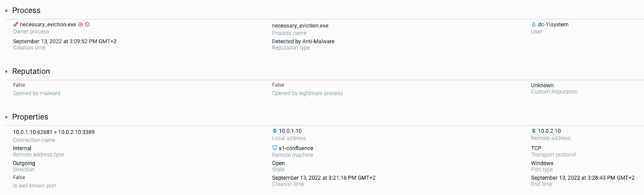Click the Unknown custom reputation value
Viewport: 644px width, 195px height.
click(x=542, y=85)
